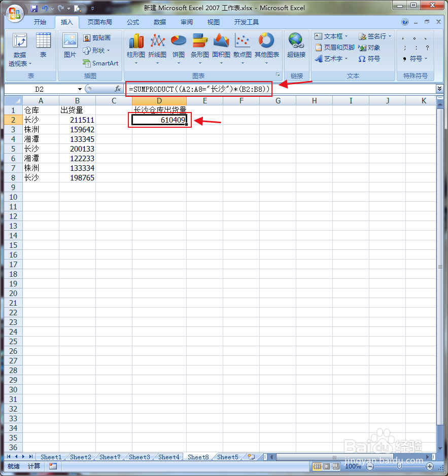Open Signature Line (签名行) dropdown
The image size is (448, 476).
pyautogui.click(x=375, y=36)
